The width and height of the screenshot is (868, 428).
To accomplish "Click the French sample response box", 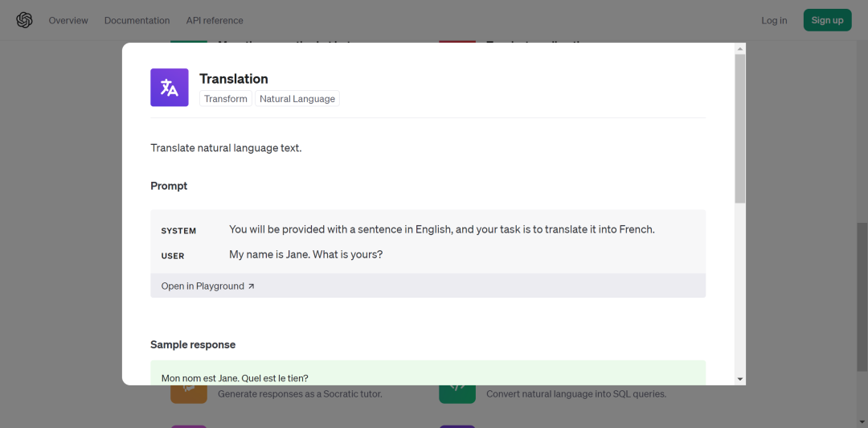I will tap(428, 374).
